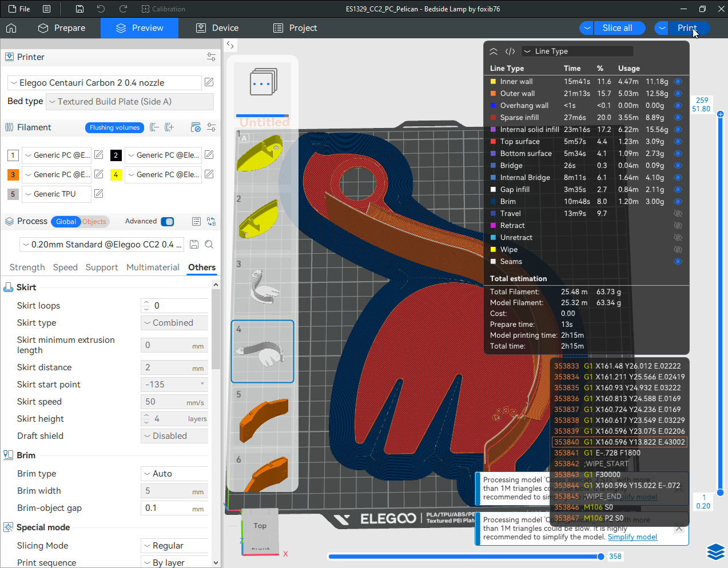Click edit printer preset icon beside Elegoo Centauri
Screen dimensions: 728x568
[209, 82]
